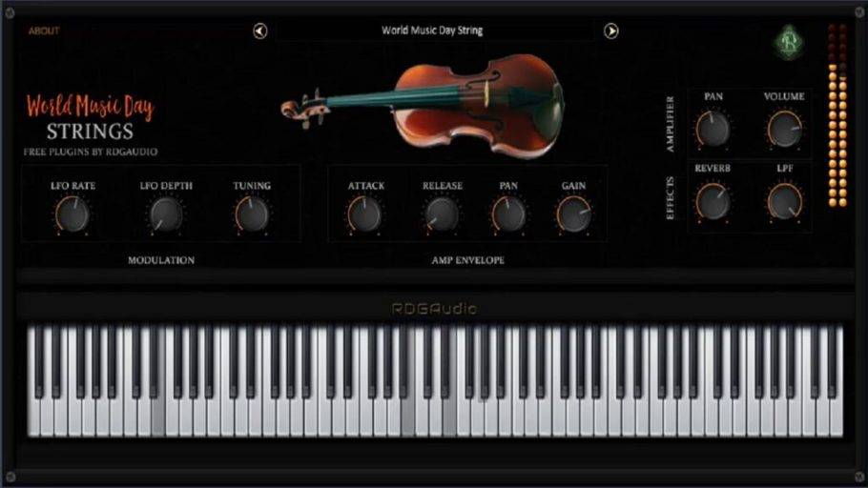Screen dimensions: 868x488
Task: Click the next preset arrow icon
Action: click(611, 31)
